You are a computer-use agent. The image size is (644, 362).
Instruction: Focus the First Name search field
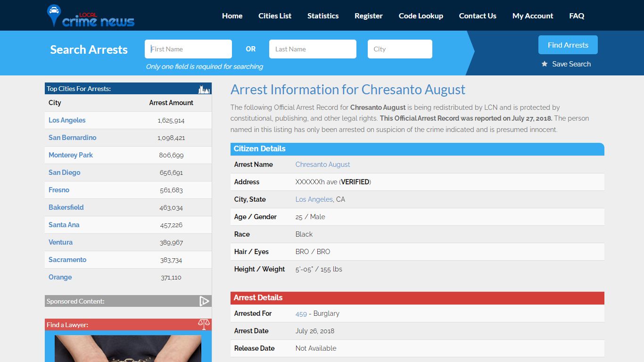(x=188, y=49)
